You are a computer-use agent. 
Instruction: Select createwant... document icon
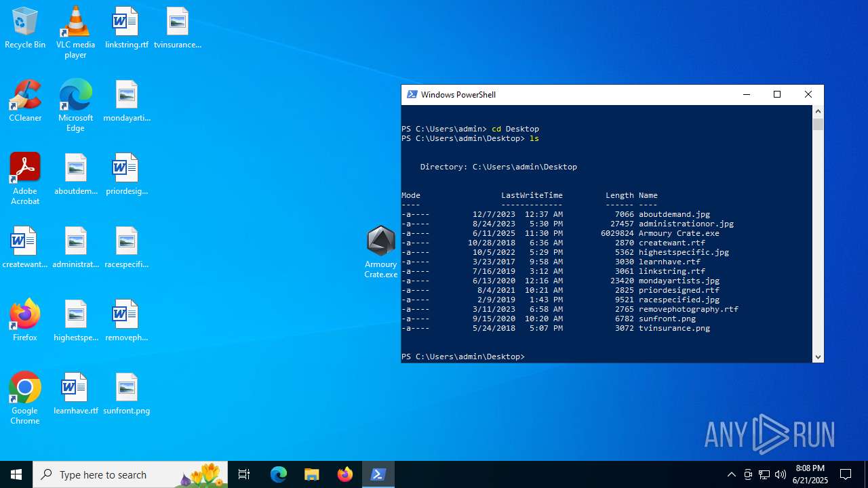[x=25, y=248]
